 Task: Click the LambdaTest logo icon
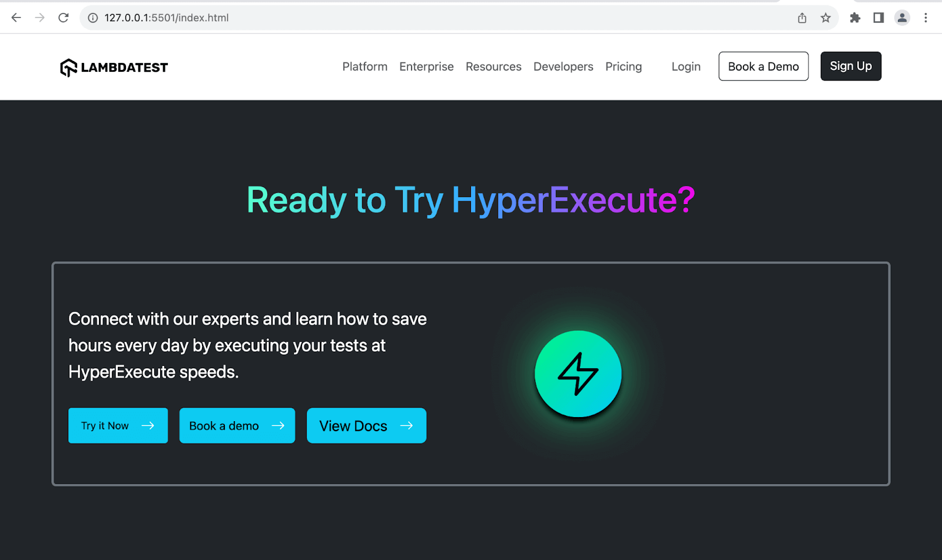68,68
